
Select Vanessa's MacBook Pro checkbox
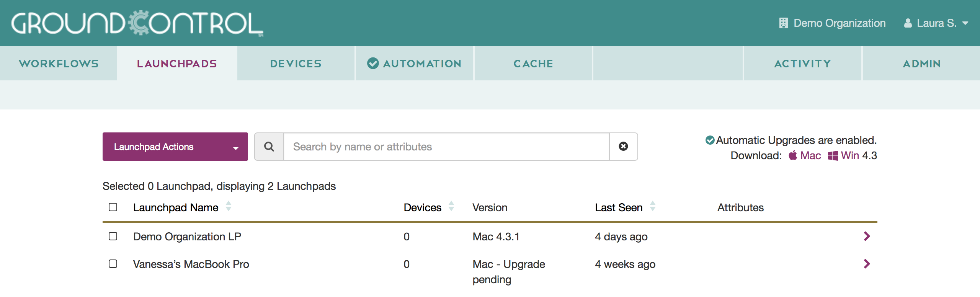pos(113,264)
